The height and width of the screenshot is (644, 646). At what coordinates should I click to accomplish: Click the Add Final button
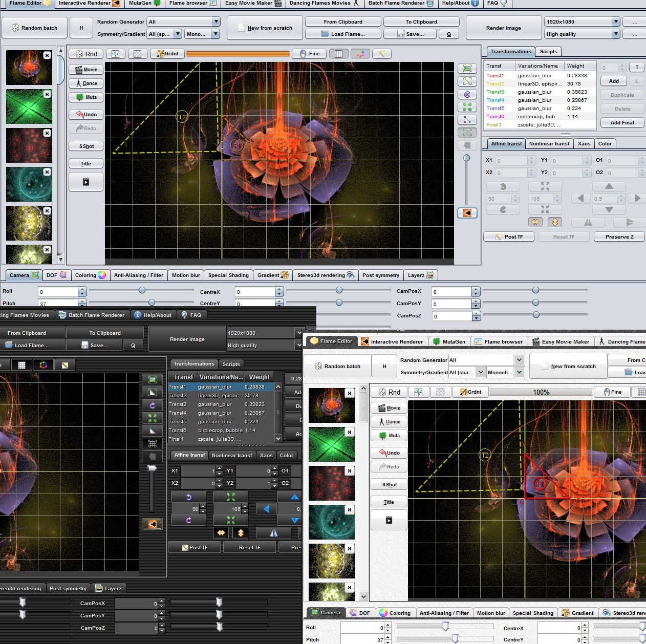[622, 123]
